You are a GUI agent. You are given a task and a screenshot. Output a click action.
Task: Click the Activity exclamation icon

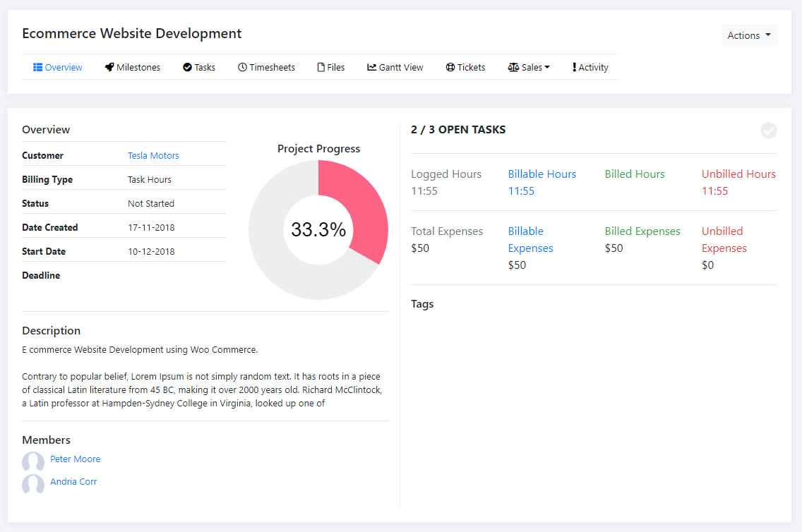(574, 68)
